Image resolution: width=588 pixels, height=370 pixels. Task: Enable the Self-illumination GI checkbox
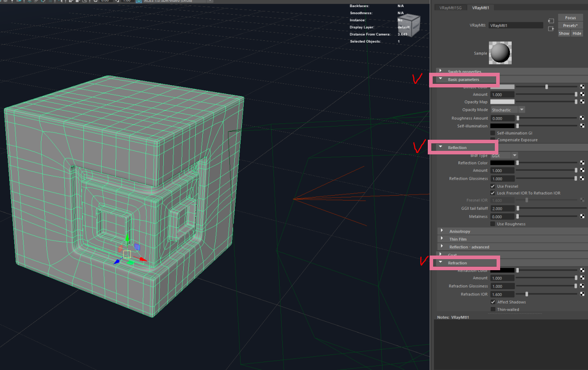click(x=493, y=133)
